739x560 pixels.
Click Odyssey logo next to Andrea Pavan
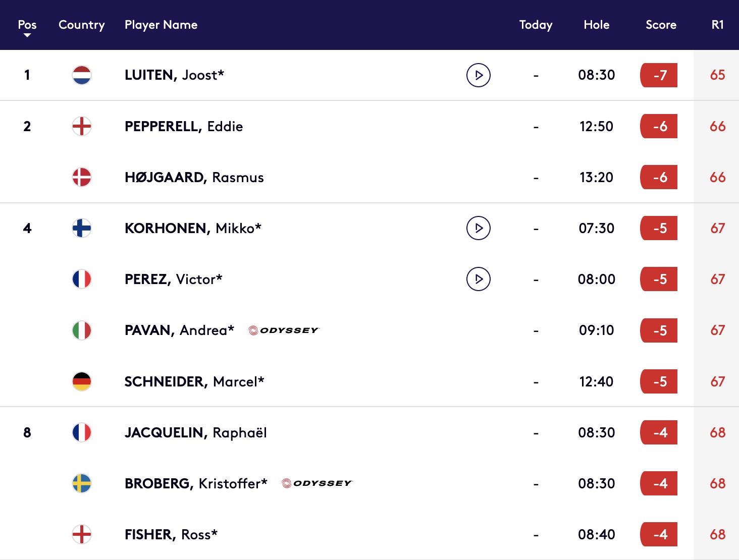coord(284,330)
